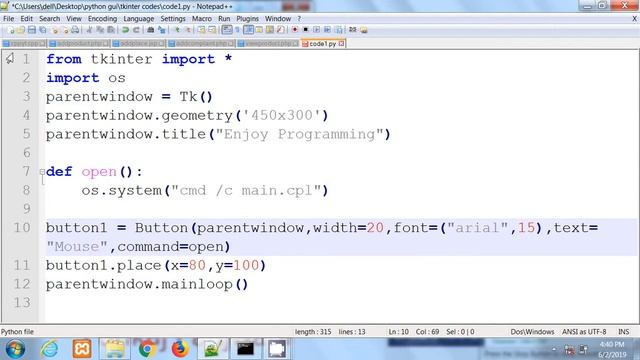This screenshot has width=640, height=360.
Task: Switch to the addplace.jsp tab
Action: tap(138, 44)
